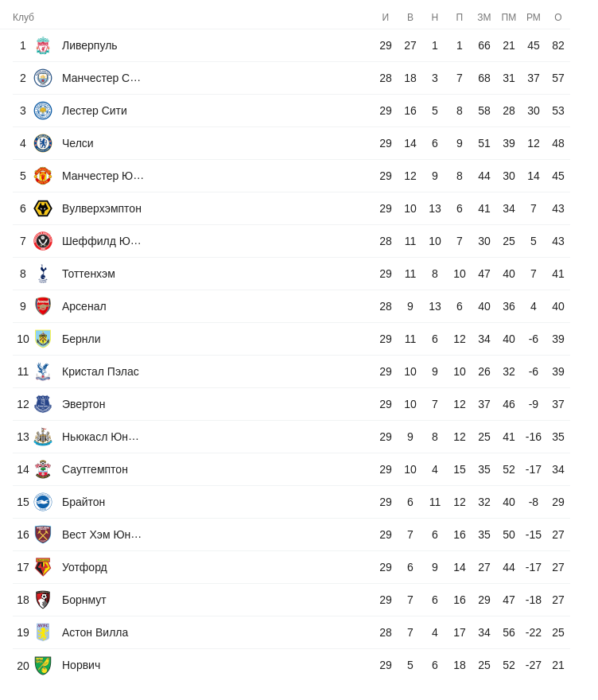Select the РМ goal difference header
598x700 pixels.
click(x=534, y=17)
